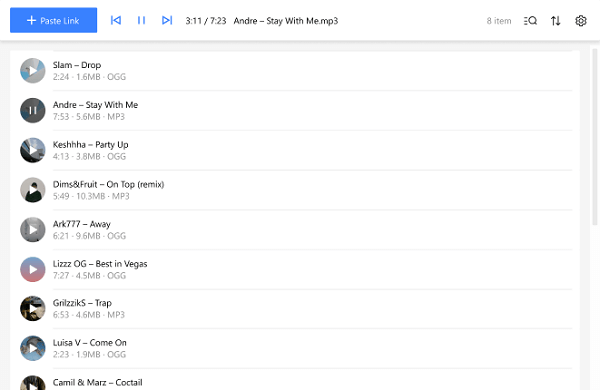Play GrilzzikS – Trap track
This screenshot has width=600, height=390.
point(33,308)
